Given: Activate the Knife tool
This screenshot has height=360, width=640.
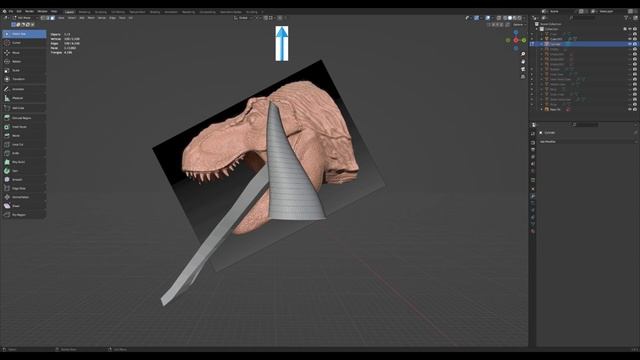Looking at the screenshot, I should [24, 153].
